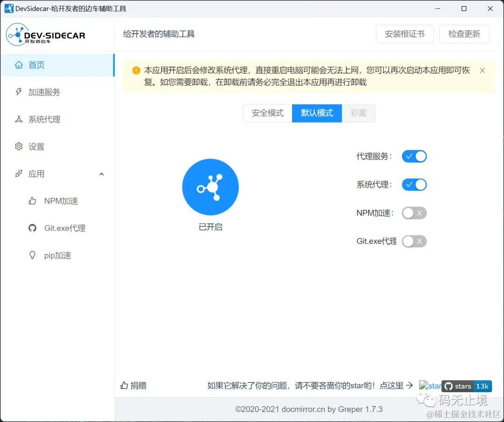The width and height of the screenshot is (504, 422).
Task: Collapse the 应用 submenu chevron
Action: [102, 174]
